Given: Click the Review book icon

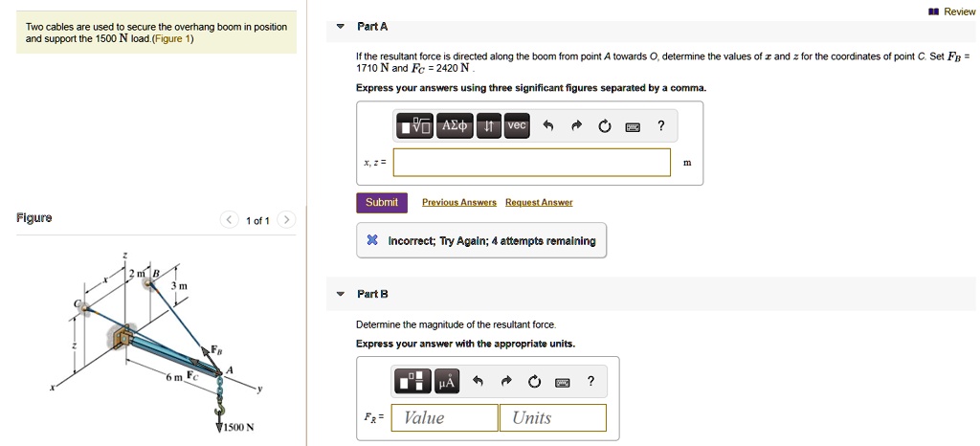Looking at the screenshot, I should pyautogui.click(x=936, y=11).
